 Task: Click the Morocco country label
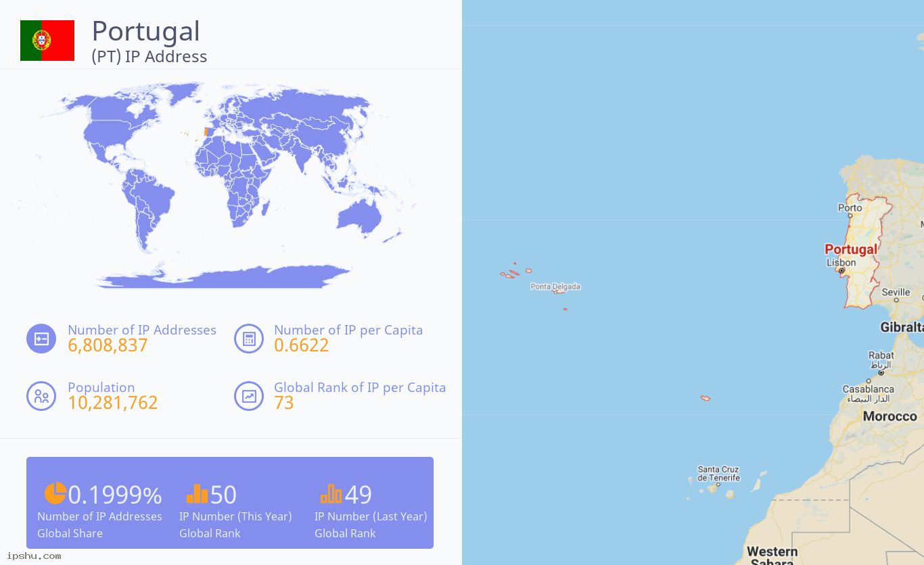(x=890, y=416)
